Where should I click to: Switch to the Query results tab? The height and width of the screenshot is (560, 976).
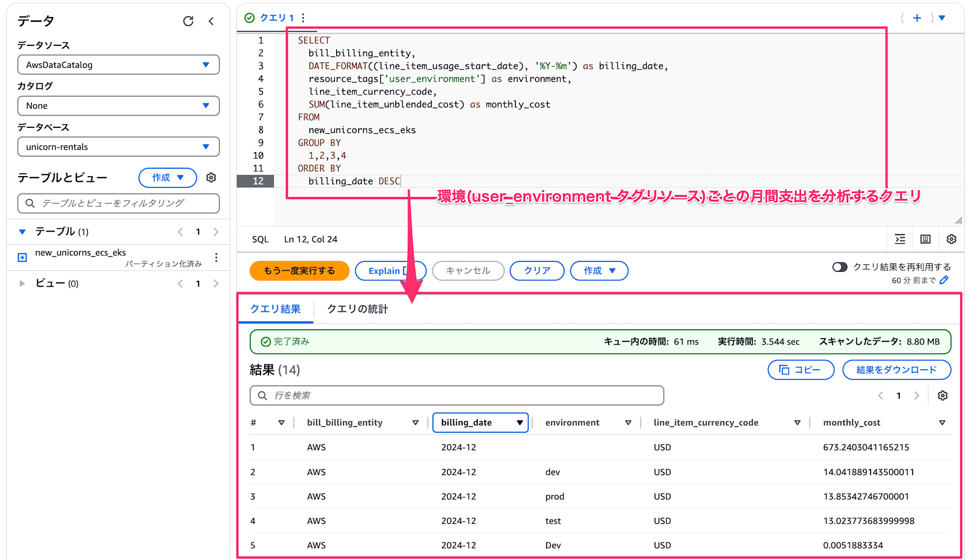[x=275, y=309]
